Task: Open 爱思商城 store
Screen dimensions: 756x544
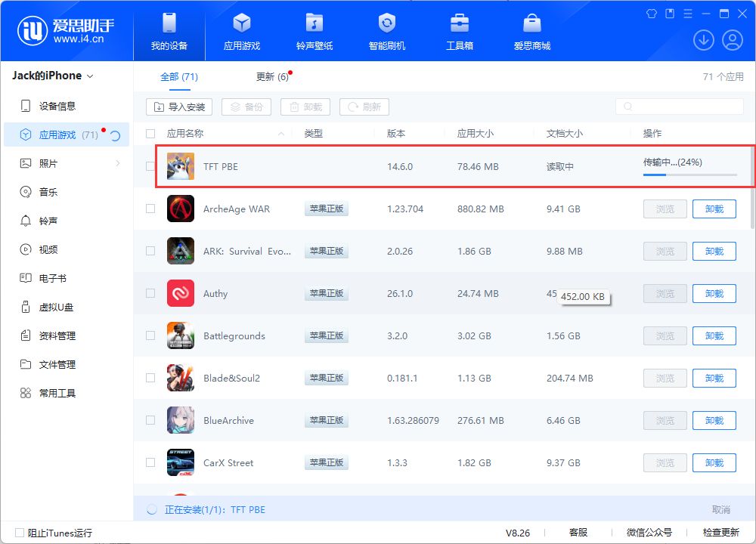Action: tap(532, 23)
